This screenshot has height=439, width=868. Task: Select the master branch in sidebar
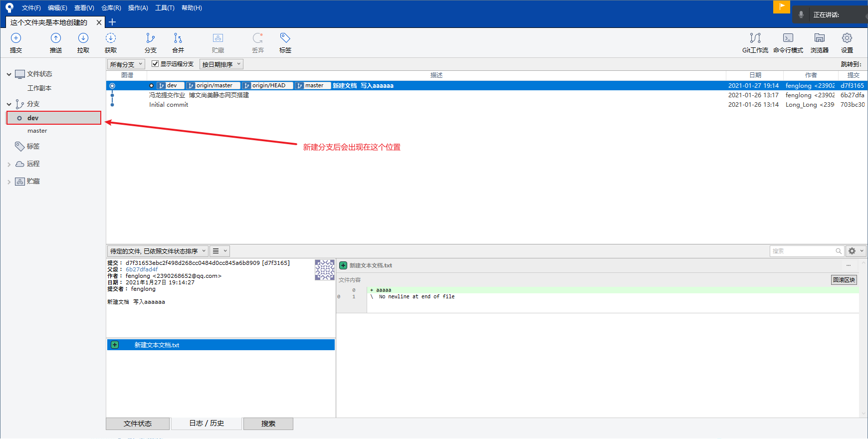[37, 131]
